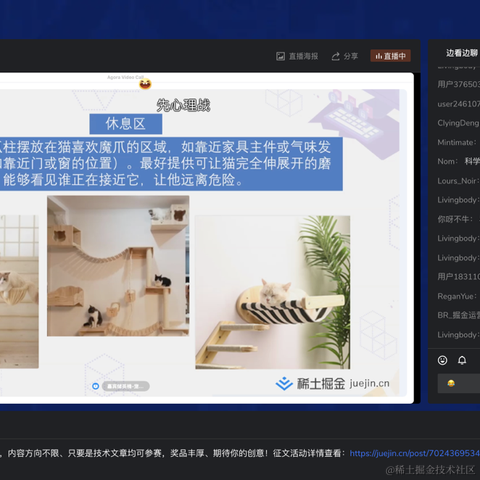This screenshot has height=480, width=480.
Task: Click the share arrow icon
Action: click(335, 56)
